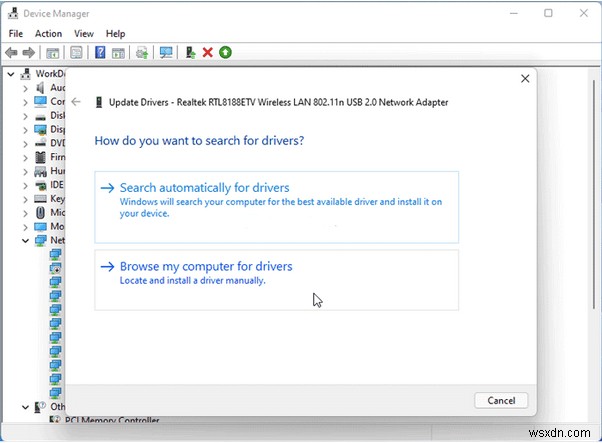Close the Update Drivers dialog with X
Viewport: 602px width, 443px height.
click(x=525, y=78)
